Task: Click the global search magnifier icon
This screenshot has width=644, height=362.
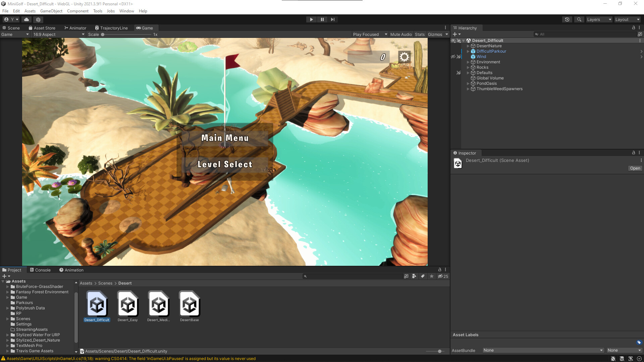Action: [x=579, y=19]
